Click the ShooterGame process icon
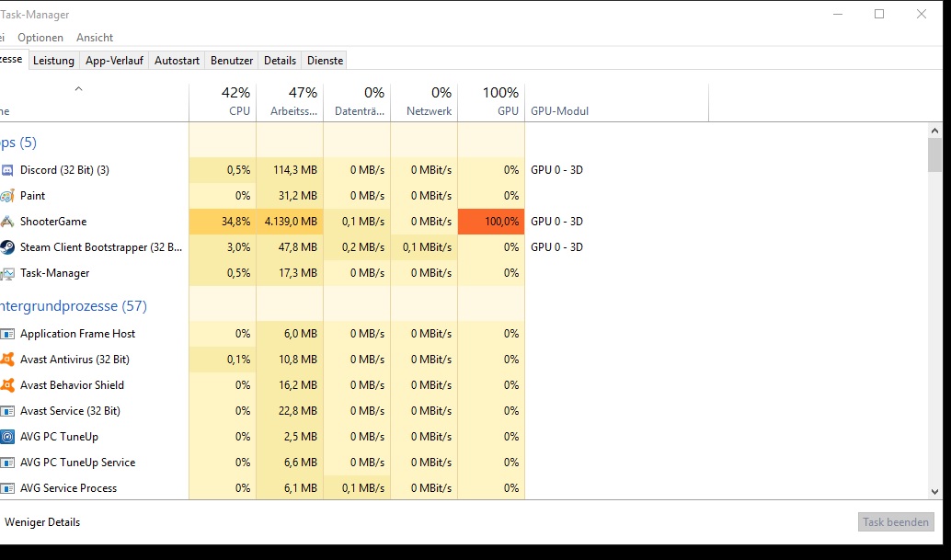The height and width of the screenshot is (560, 951). [x=7, y=222]
